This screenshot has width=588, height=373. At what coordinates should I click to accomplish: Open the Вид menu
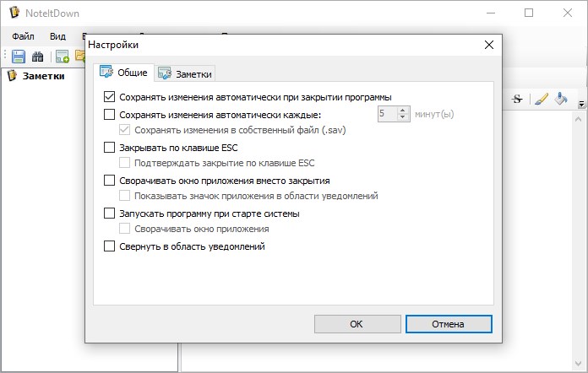coord(57,36)
